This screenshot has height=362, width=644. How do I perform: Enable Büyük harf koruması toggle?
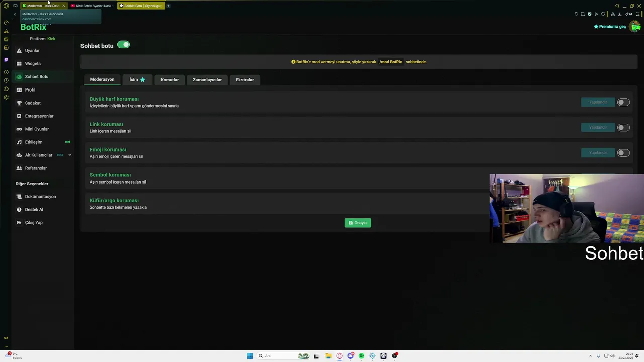click(623, 102)
